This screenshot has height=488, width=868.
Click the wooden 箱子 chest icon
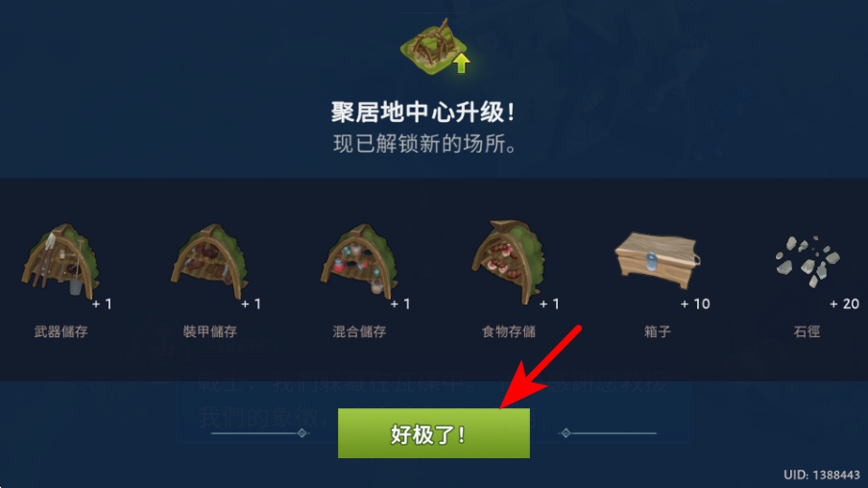[x=657, y=260]
